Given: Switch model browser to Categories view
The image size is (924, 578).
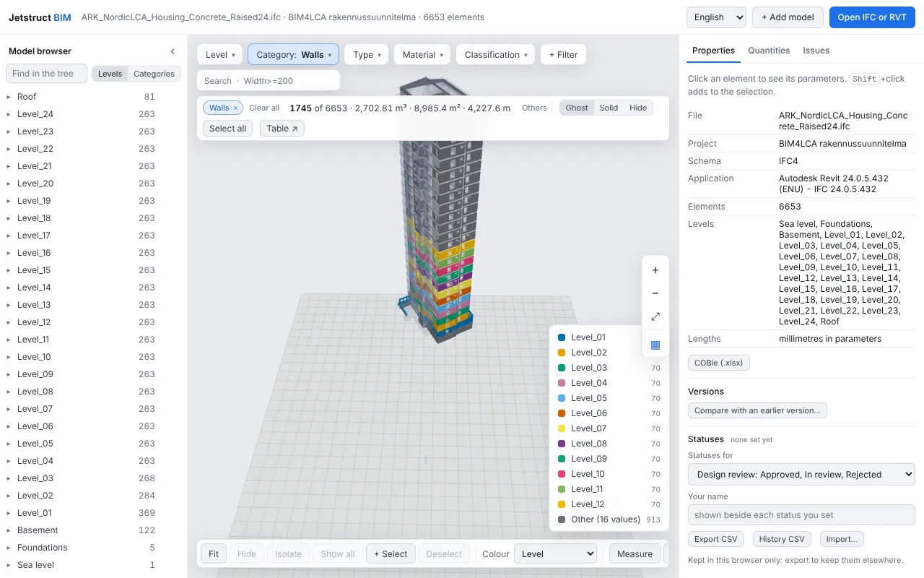Looking at the screenshot, I should (154, 74).
